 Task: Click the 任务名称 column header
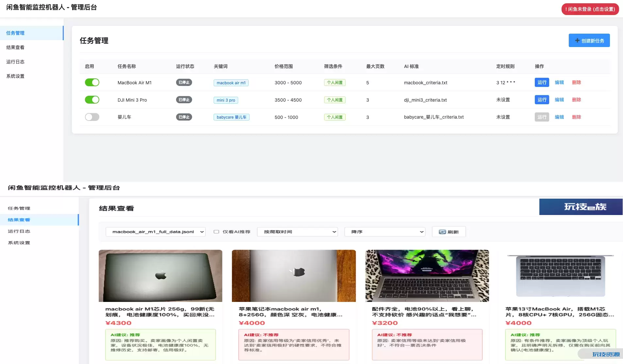127,66
